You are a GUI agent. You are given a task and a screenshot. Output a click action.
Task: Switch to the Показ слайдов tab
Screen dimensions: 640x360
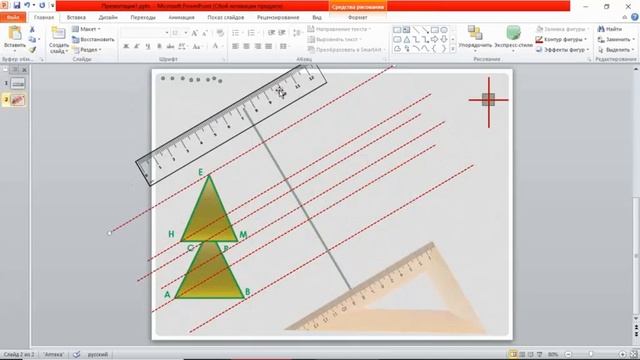click(x=226, y=18)
